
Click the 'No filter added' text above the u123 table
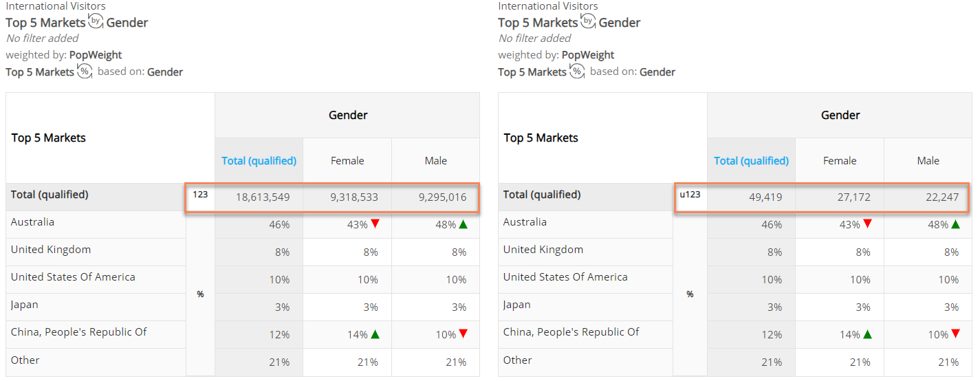[535, 38]
